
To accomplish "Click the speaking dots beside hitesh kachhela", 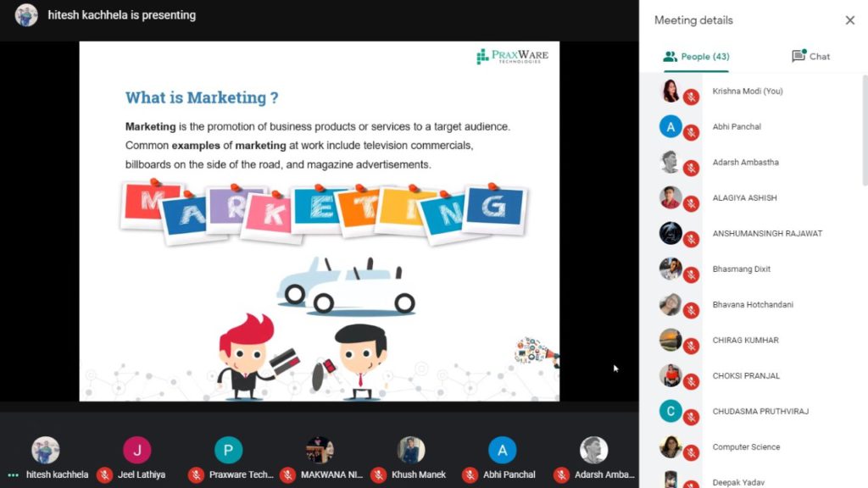I will click(x=14, y=474).
